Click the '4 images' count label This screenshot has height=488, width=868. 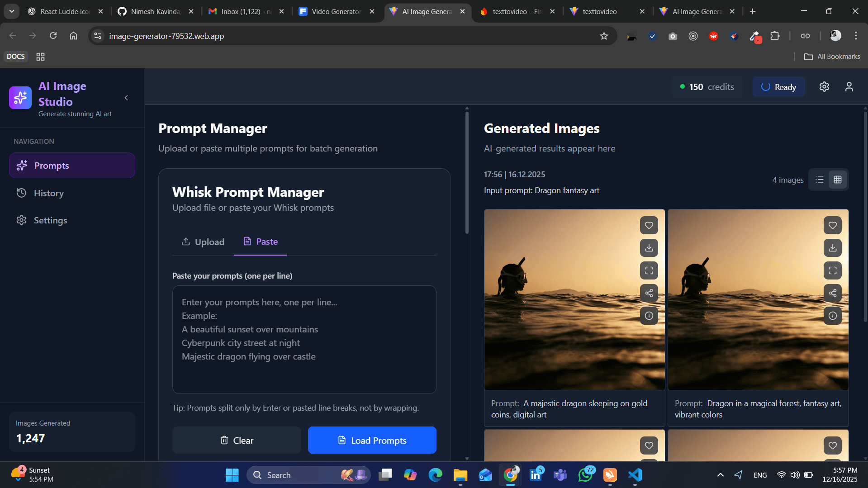[787, 180]
